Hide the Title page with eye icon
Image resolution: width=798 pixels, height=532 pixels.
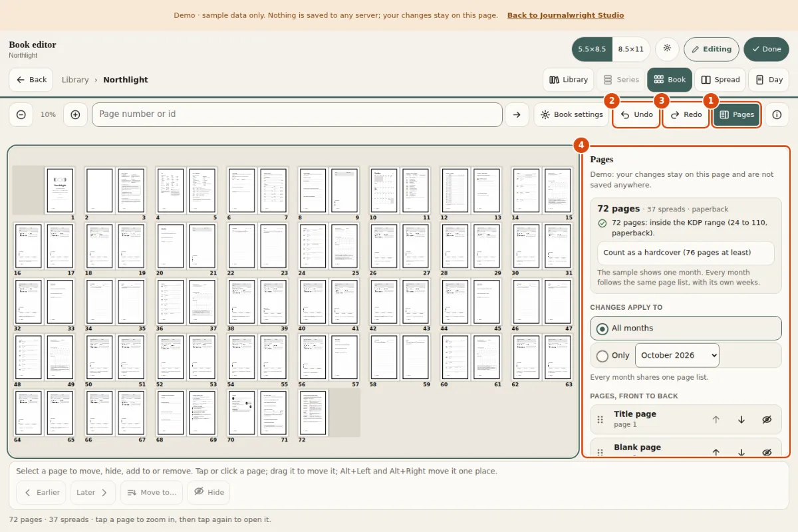pos(767,420)
